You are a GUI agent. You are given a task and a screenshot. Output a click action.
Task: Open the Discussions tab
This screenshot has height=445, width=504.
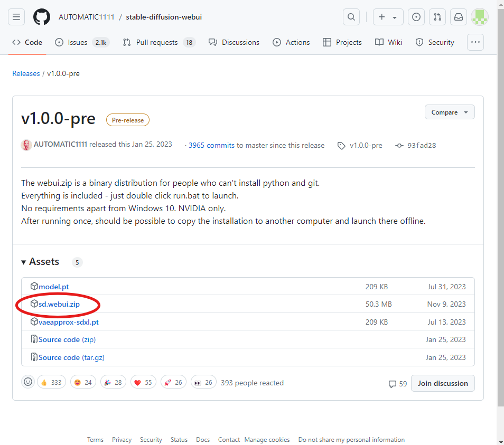pos(234,42)
